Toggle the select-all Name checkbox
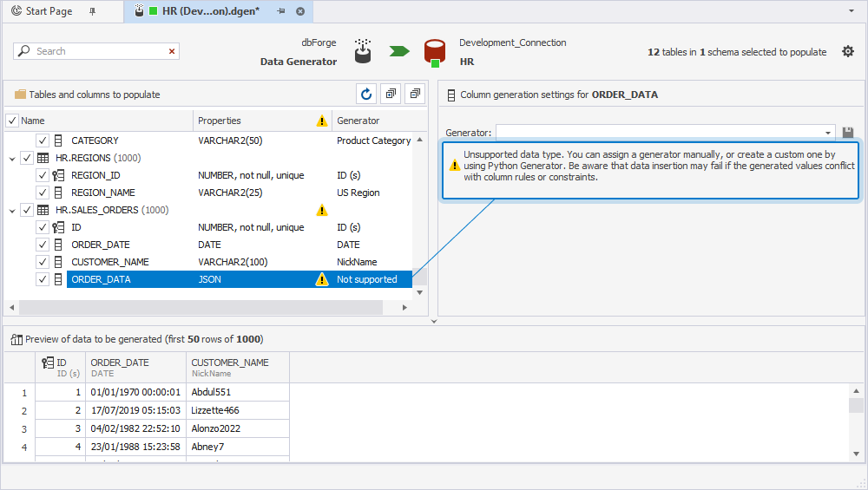The image size is (868, 490). click(x=11, y=121)
